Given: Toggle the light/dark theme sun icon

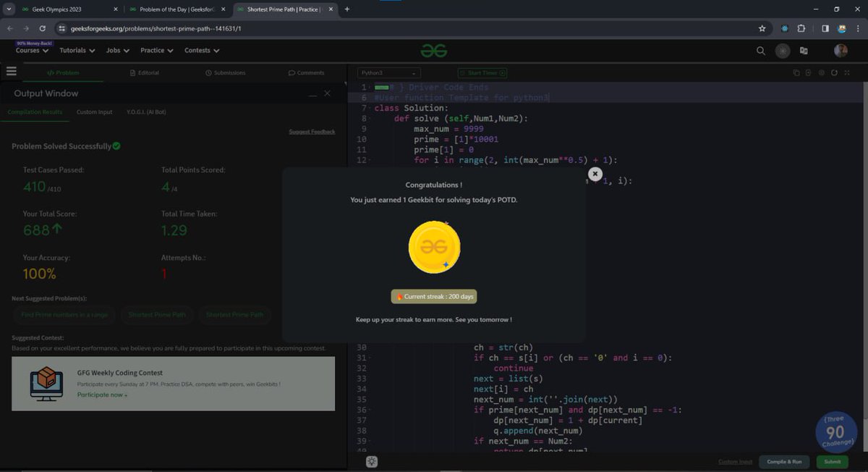Looking at the screenshot, I should [x=783, y=51].
